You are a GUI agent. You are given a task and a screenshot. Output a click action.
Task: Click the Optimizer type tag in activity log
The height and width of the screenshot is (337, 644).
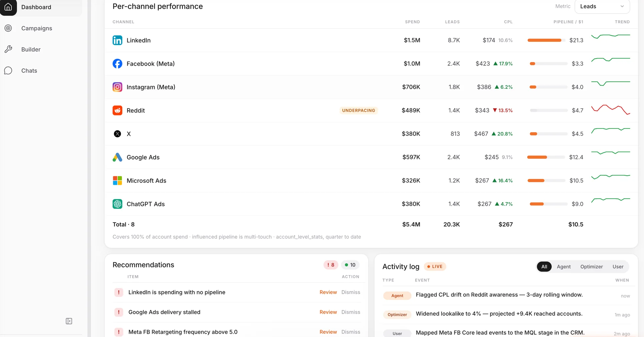tap(397, 315)
